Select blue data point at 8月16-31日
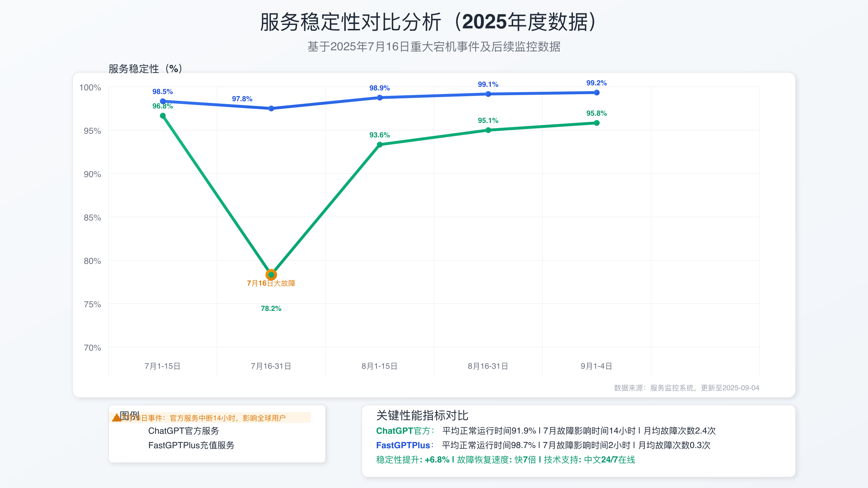This screenshot has height=488, width=868. pos(488,94)
